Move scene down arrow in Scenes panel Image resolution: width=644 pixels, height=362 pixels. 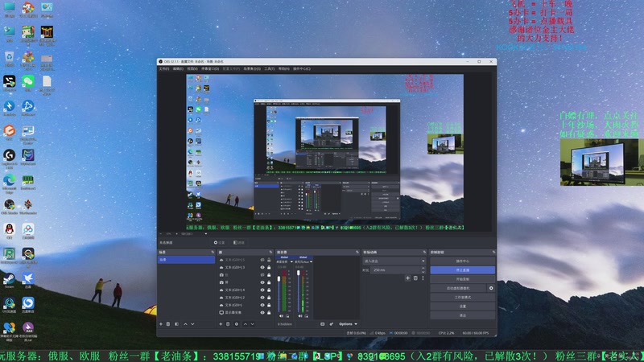coord(192,324)
